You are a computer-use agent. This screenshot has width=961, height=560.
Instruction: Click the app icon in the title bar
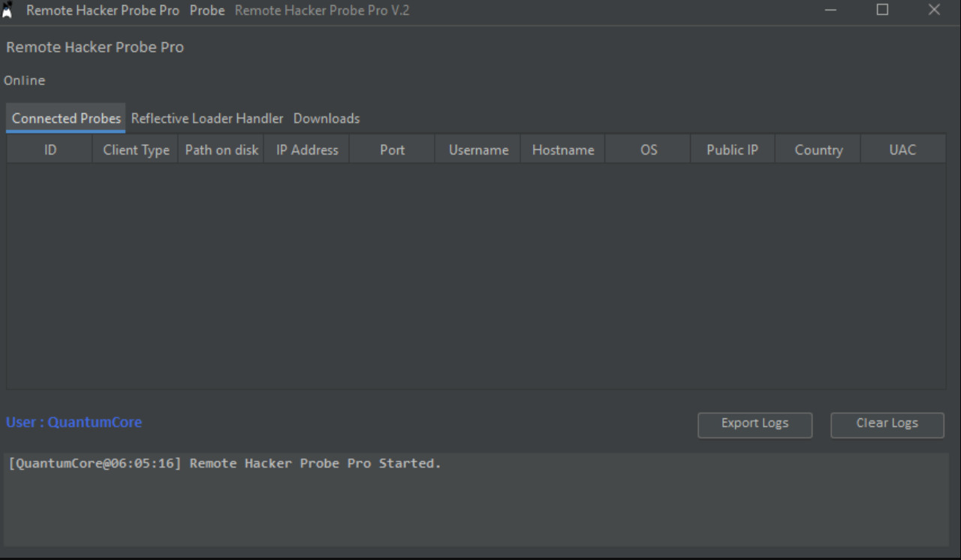[x=8, y=11]
